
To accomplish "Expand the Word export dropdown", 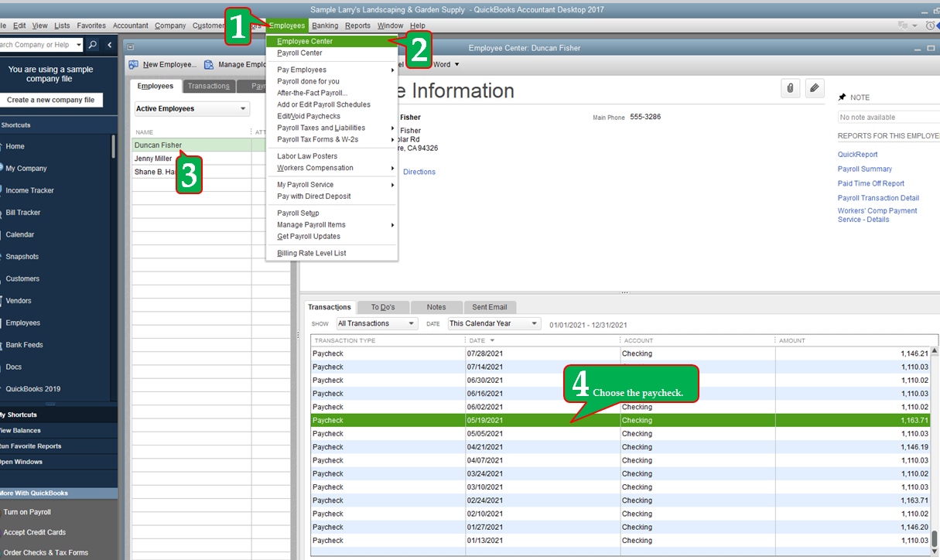I will pyautogui.click(x=456, y=65).
